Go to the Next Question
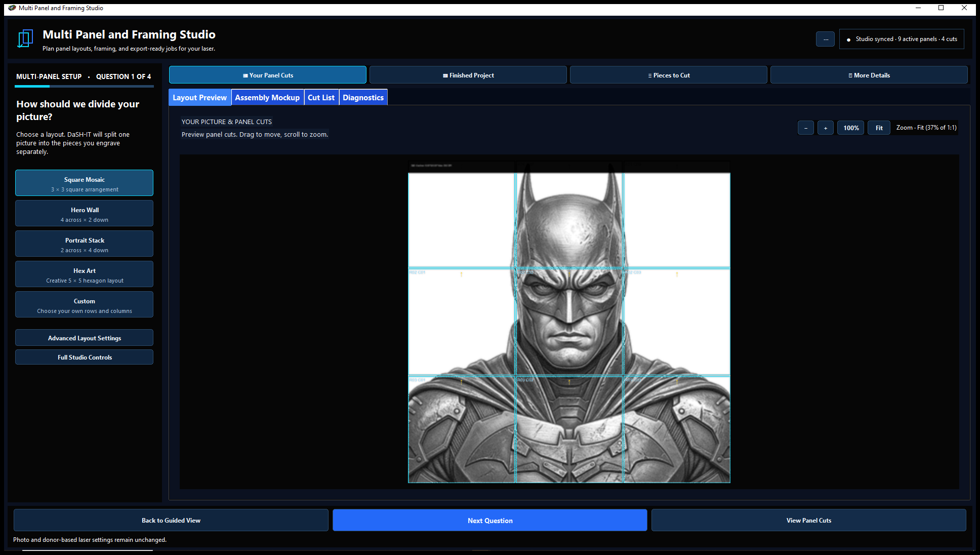 point(490,520)
